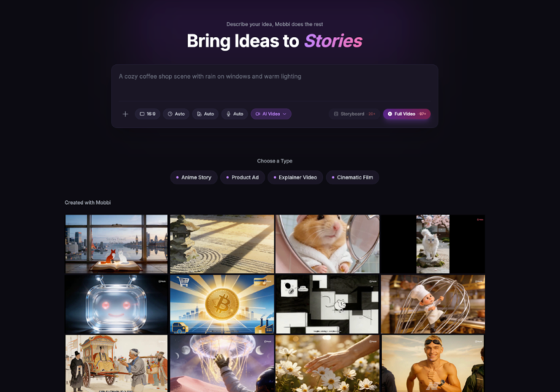Open the hamster in bathrobe thumbnail

click(x=327, y=244)
